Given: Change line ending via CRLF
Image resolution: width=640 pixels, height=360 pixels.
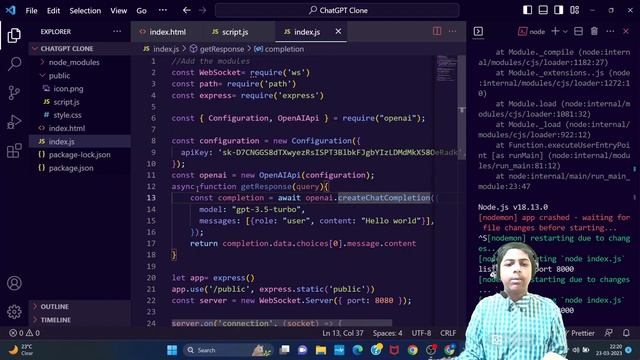Looking at the screenshot, I should [448, 333].
